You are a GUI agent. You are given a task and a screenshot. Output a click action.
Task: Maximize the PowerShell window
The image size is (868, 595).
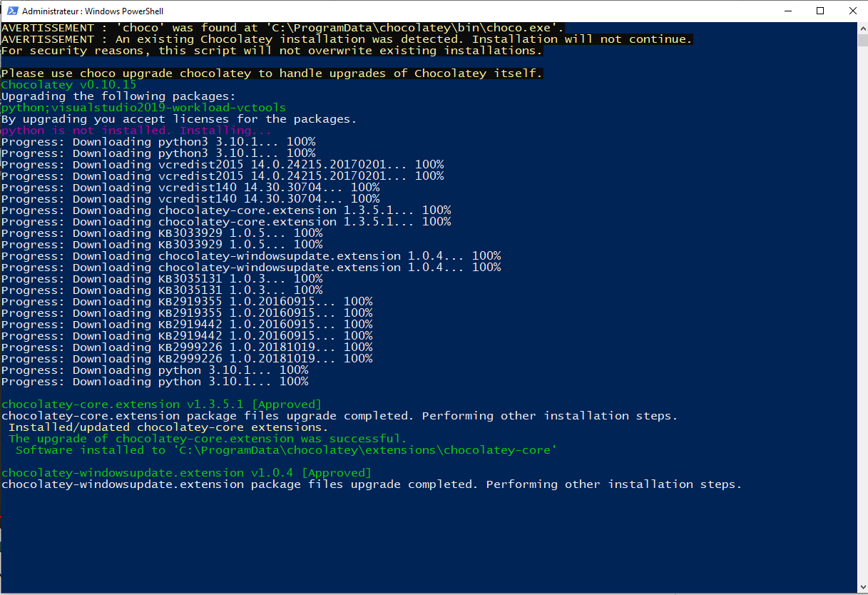click(x=820, y=11)
